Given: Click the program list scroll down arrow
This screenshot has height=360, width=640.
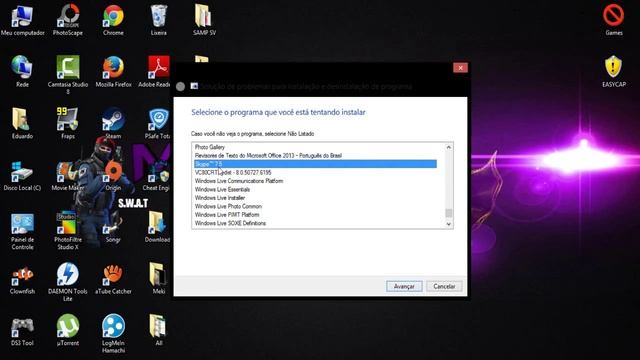Looking at the screenshot, I should point(449,224).
